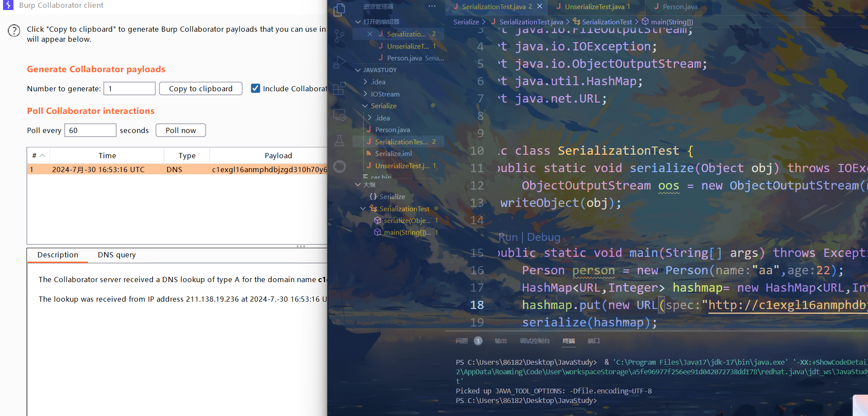Click the Serialize.iml file icon
Screen dimensions: 868x416
369,153
